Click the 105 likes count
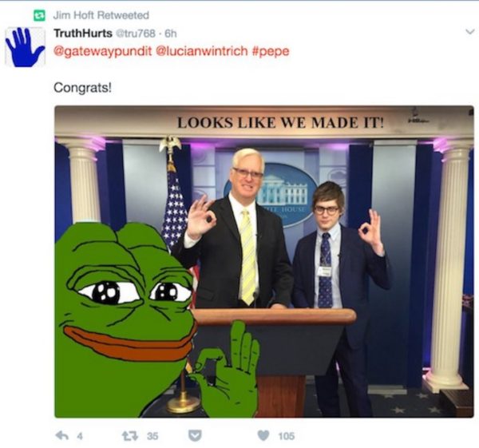Viewport: 479px width, 448px height. [x=287, y=436]
